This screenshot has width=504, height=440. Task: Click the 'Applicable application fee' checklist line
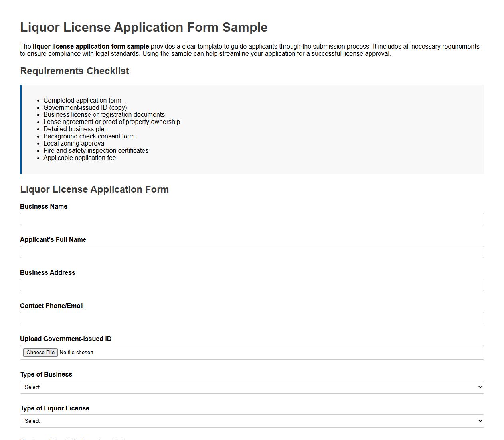79,158
